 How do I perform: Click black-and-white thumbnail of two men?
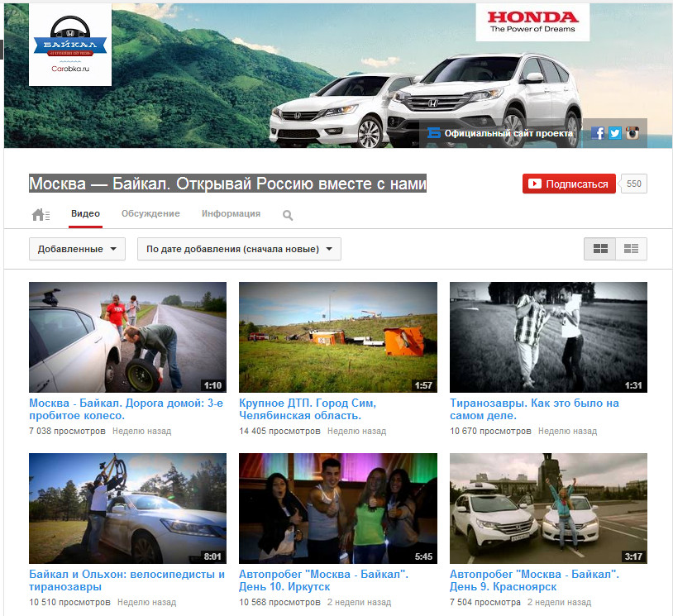548,337
